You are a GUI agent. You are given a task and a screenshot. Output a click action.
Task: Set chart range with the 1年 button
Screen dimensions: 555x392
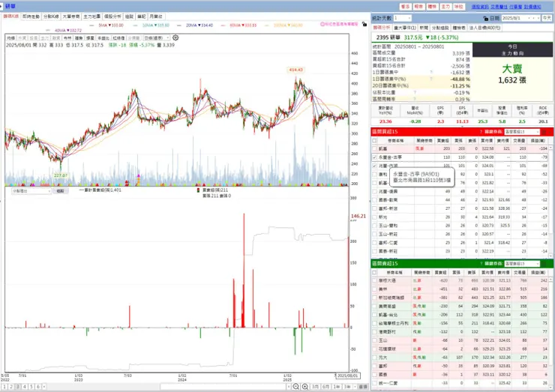coord(337,387)
